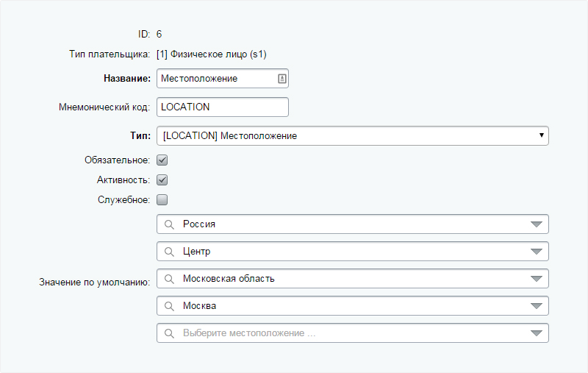Click the Москва text in location field

coord(200,306)
